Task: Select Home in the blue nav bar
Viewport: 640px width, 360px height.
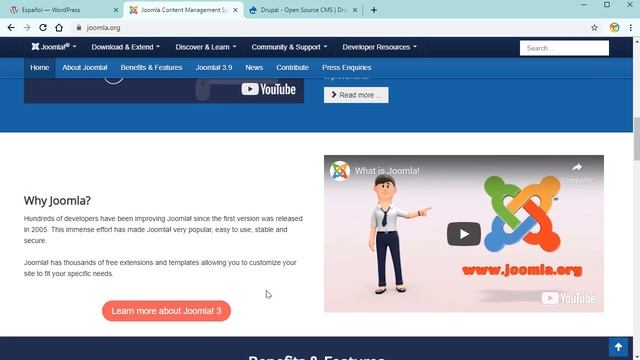Action: (x=40, y=68)
